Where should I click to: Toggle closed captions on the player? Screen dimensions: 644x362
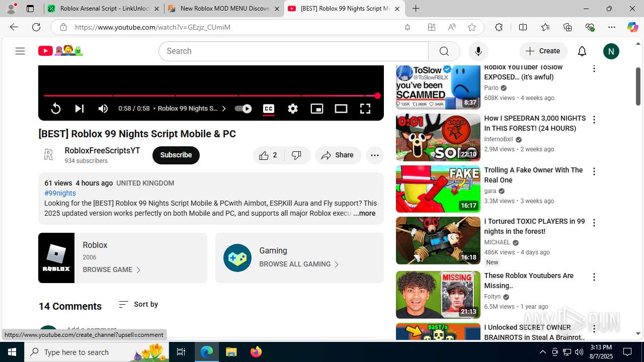pos(269,109)
